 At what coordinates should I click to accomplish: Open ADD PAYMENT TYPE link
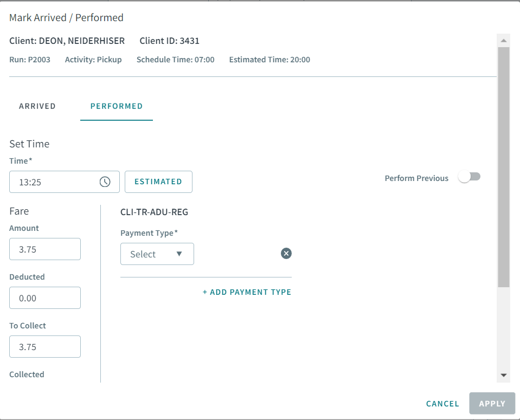247,292
